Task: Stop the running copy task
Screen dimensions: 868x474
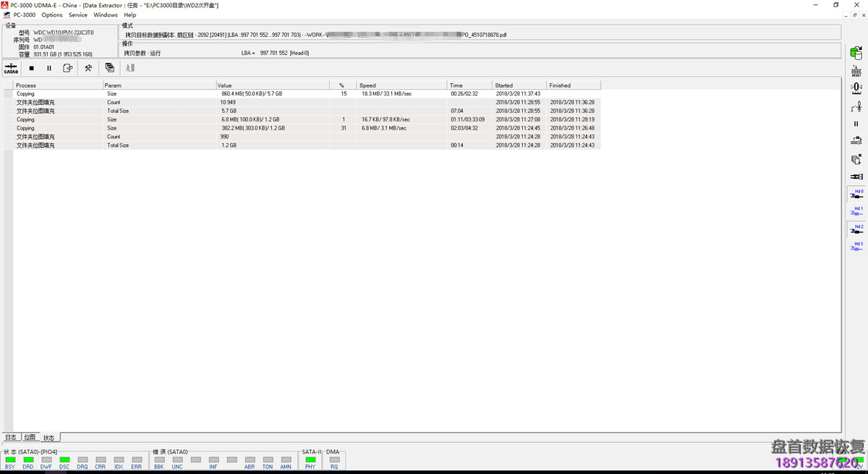Action: (x=31, y=68)
